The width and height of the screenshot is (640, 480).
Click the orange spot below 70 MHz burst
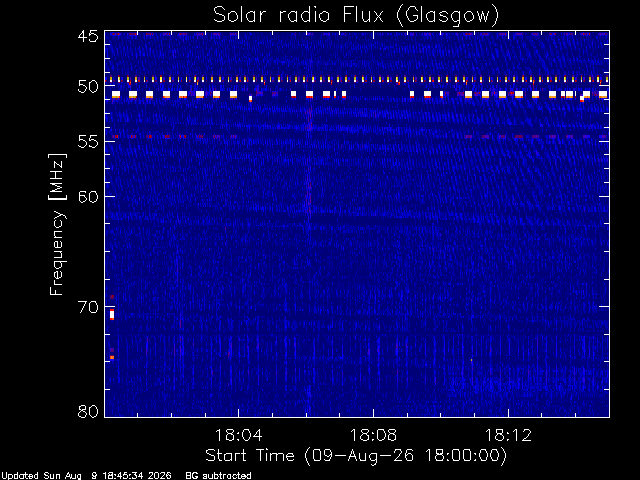[112, 358]
